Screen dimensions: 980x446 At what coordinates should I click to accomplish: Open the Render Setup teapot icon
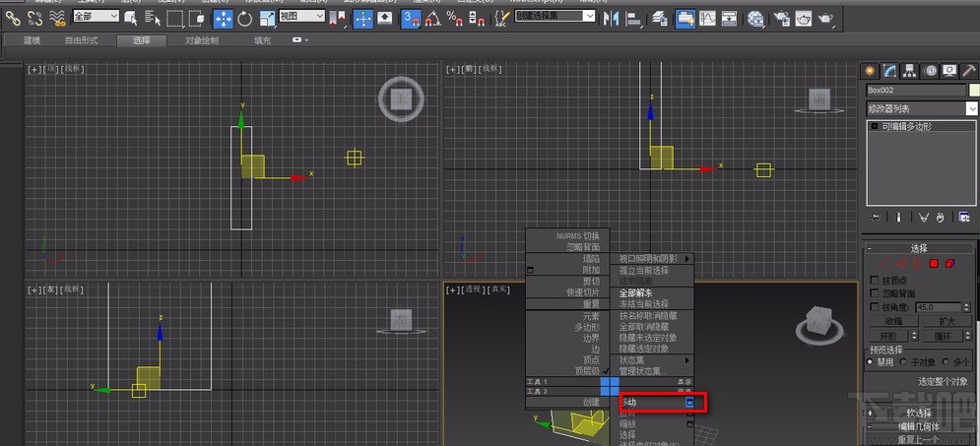781,20
